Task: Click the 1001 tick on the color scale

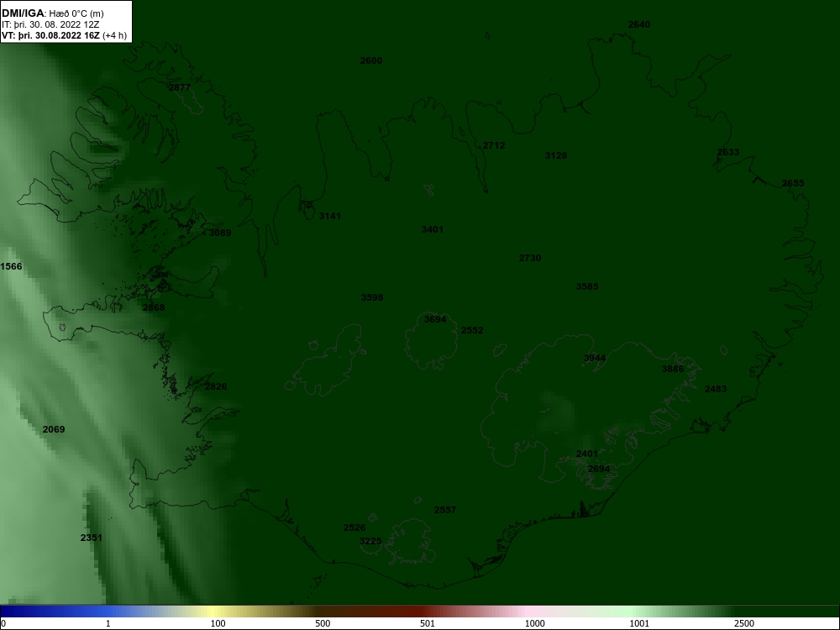Action: tap(639, 623)
